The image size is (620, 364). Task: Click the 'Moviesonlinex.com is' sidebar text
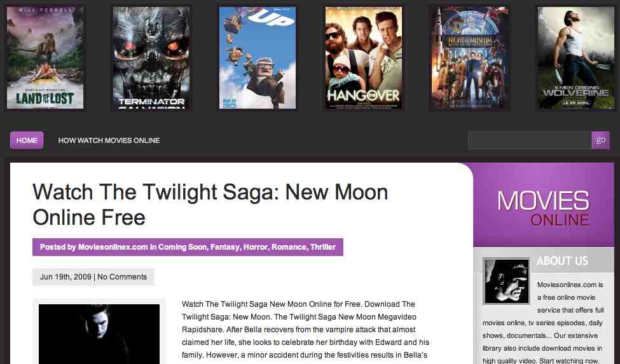pos(570,285)
